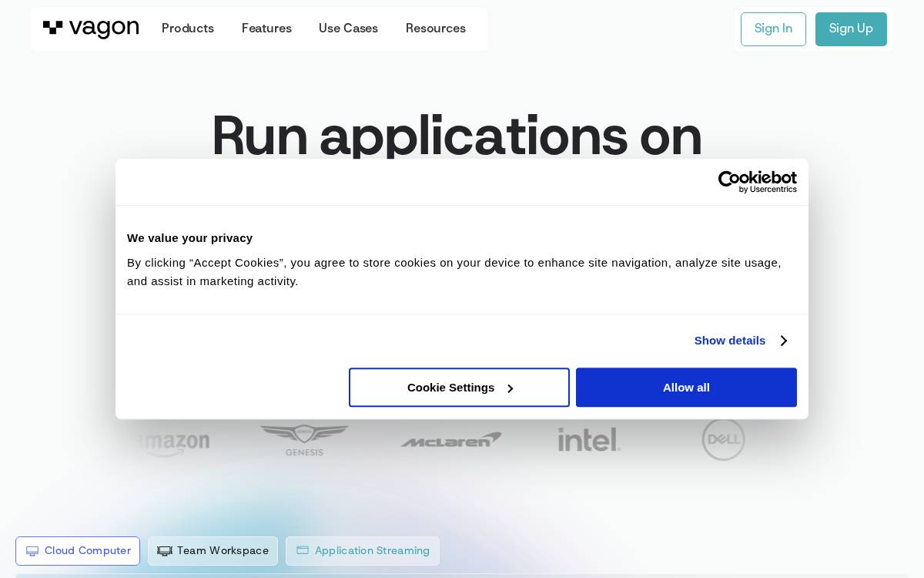The height and width of the screenshot is (578, 924).
Task: Click the Genesis logo
Action: (304, 440)
